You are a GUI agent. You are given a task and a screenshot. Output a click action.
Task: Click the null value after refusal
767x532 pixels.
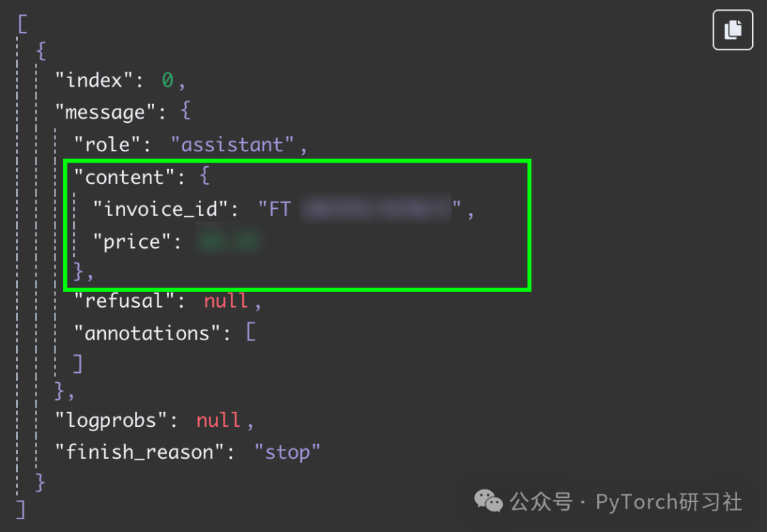[226, 301]
